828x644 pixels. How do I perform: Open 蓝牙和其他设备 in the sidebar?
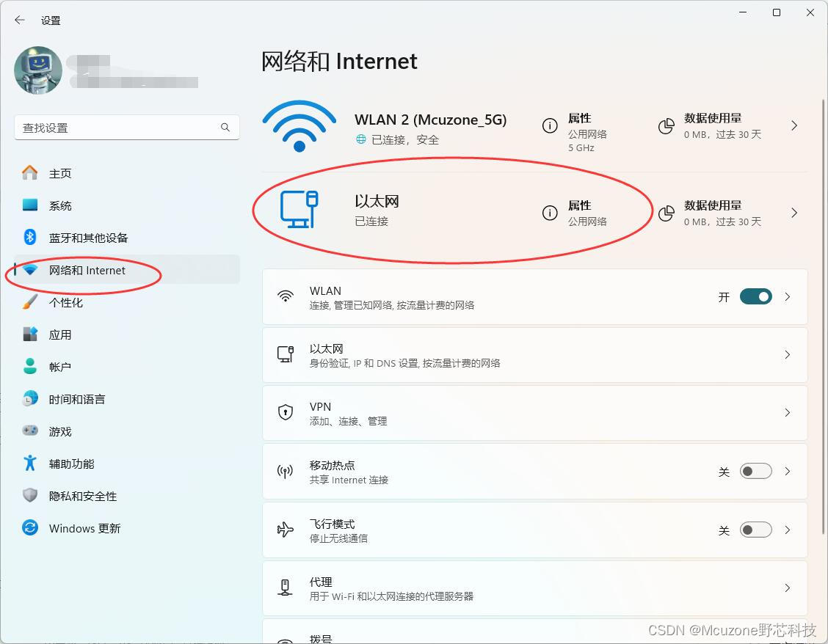[x=127, y=238]
